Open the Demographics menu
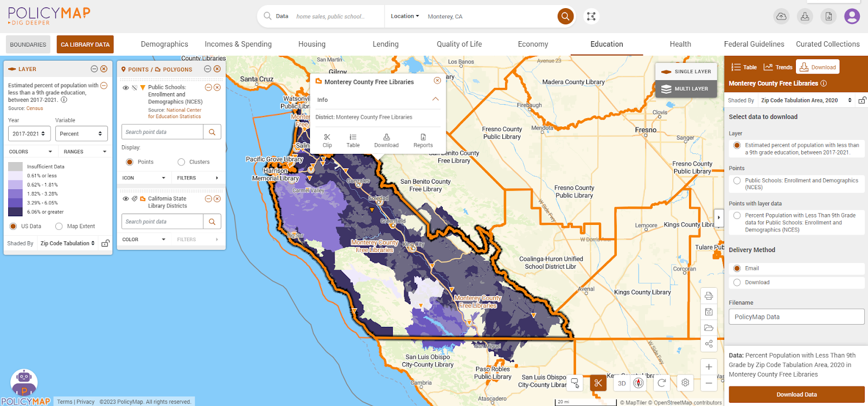The image size is (868, 406). (164, 44)
